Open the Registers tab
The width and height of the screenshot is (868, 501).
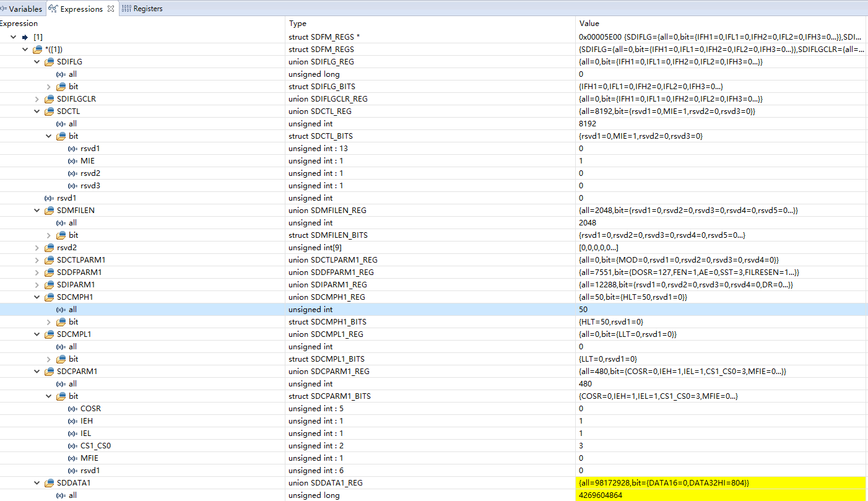tap(148, 9)
